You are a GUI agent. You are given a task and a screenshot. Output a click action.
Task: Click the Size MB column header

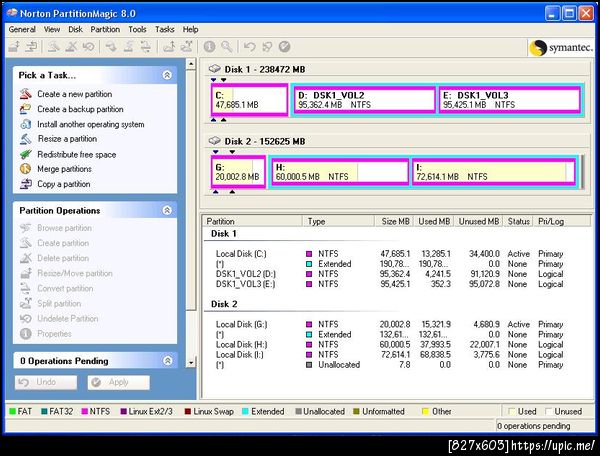(394, 221)
